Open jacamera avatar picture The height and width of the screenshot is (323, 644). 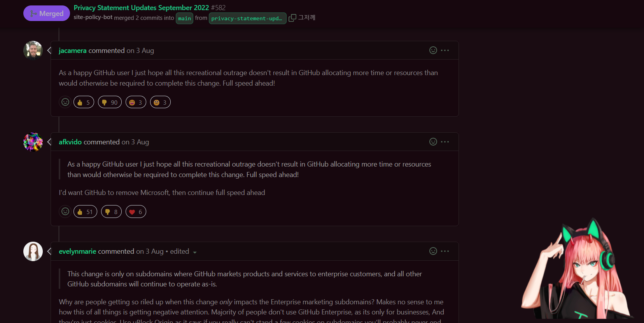tap(33, 51)
